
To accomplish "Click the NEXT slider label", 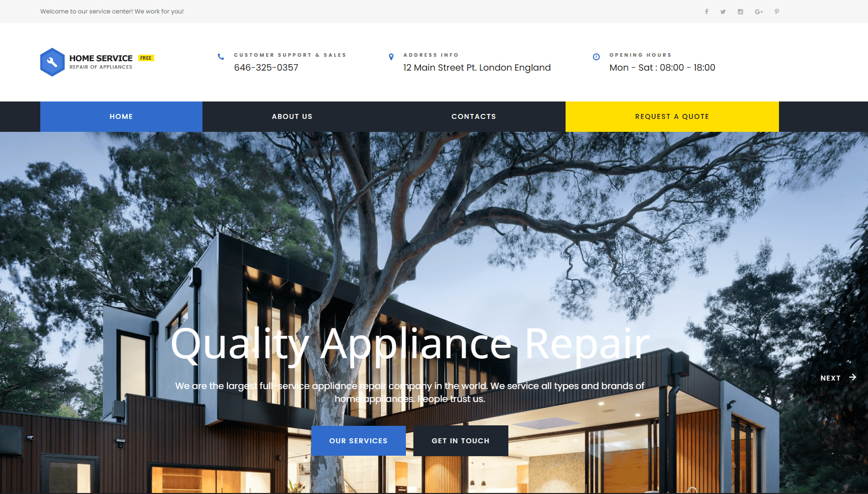I will (x=830, y=378).
